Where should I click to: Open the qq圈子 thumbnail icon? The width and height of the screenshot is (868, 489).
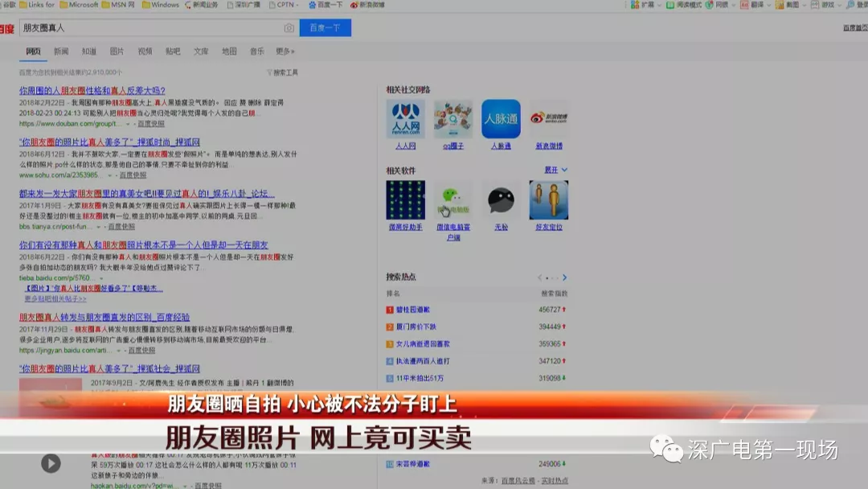coord(453,119)
